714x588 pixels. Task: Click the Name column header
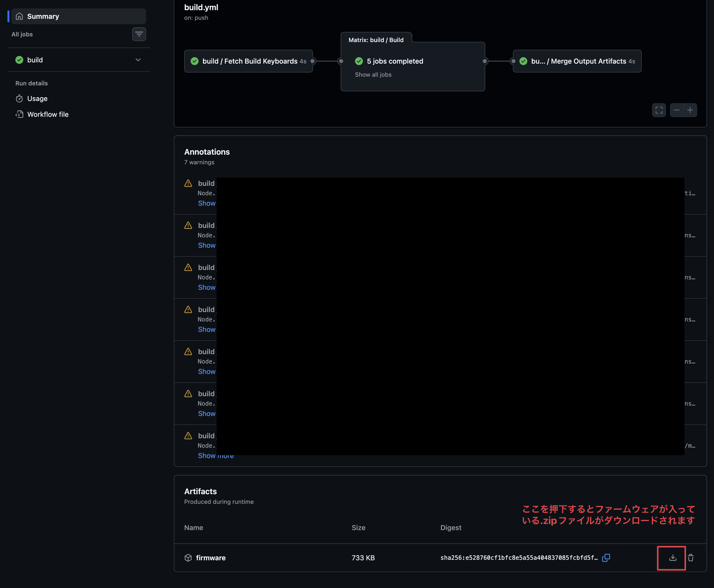[194, 528]
